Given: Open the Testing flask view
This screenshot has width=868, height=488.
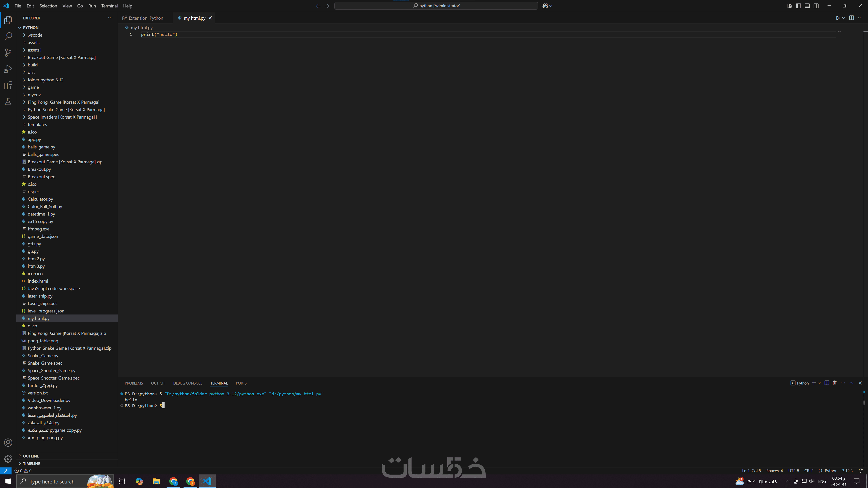Looking at the screenshot, I should (8, 101).
